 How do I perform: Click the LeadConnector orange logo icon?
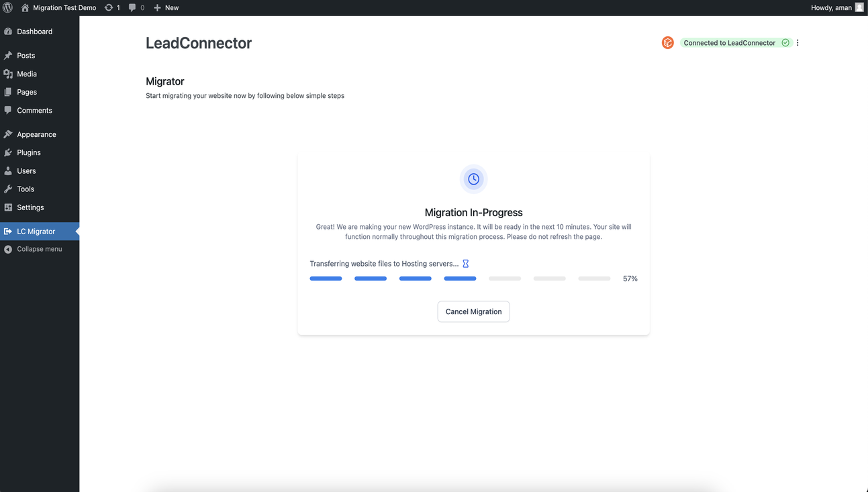[x=667, y=42]
